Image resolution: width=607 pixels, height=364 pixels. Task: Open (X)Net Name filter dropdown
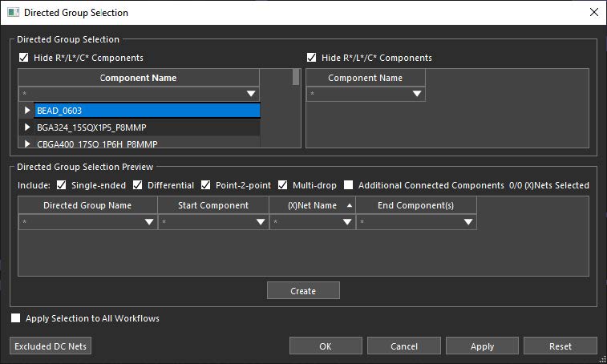coord(347,222)
